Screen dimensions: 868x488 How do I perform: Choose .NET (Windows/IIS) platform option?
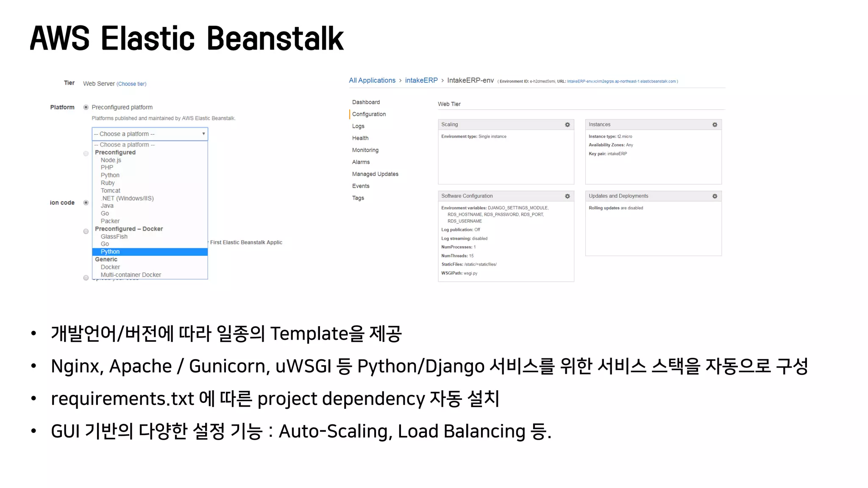coord(127,198)
